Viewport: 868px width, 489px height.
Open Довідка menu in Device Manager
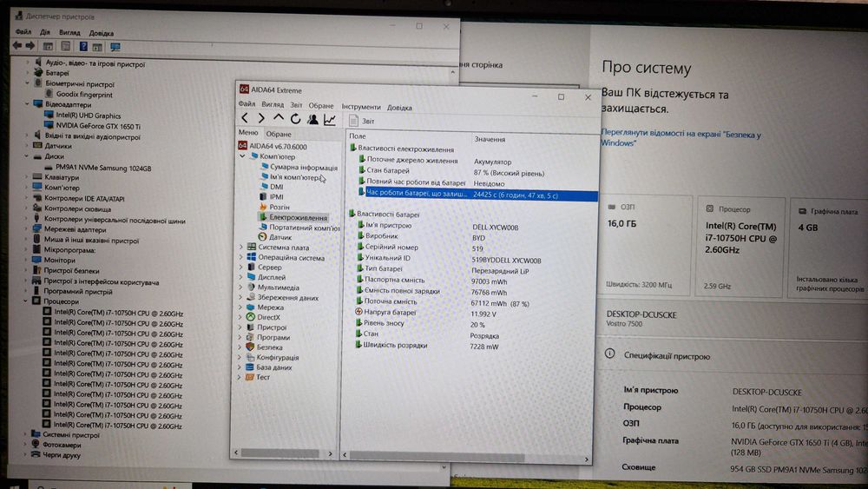pos(102,33)
